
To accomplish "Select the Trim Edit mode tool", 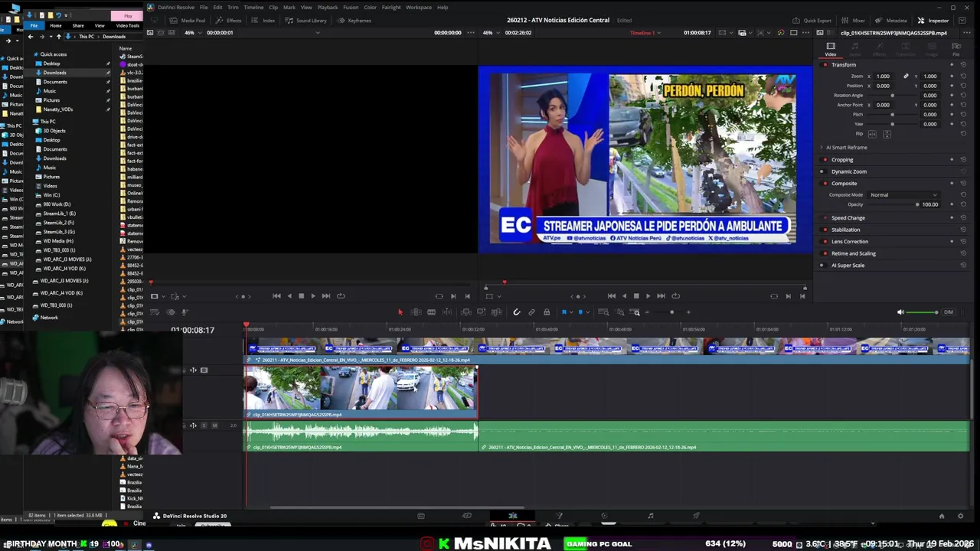I will (x=416, y=312).
